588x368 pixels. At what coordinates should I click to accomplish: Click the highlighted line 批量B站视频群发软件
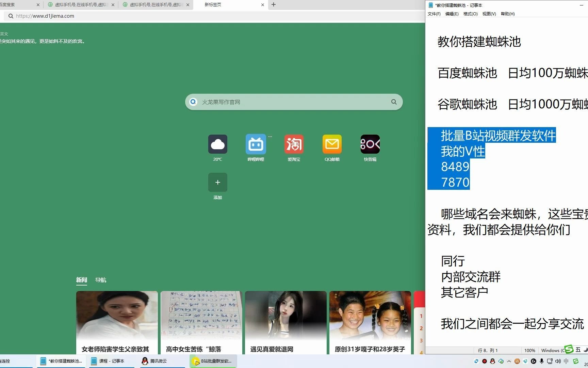pyautogui.click(x=498, y=136)
